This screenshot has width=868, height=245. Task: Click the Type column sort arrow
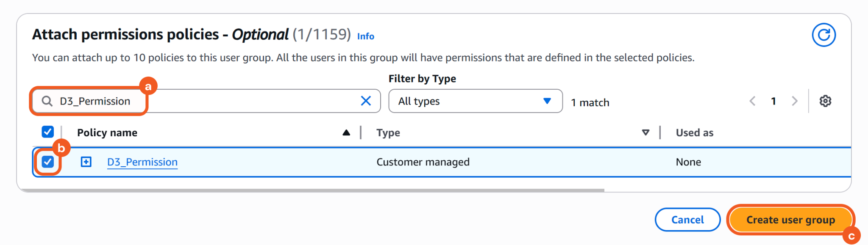(645, 133)
